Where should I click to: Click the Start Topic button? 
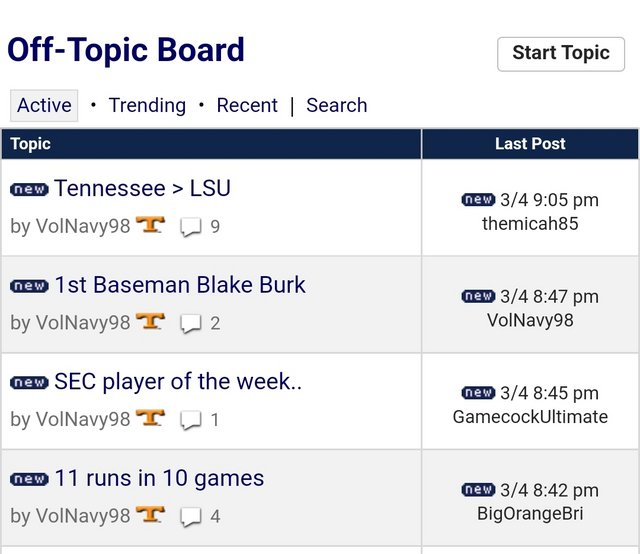pos(561,54)
